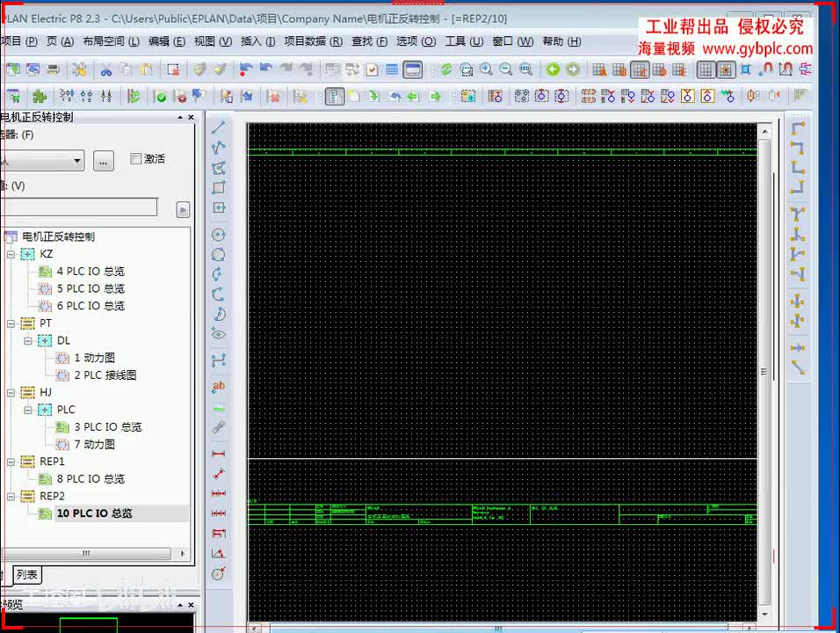Collapse the KZ tree node
The width and height of the screenshot is (840, 633).
click(11, 254)
